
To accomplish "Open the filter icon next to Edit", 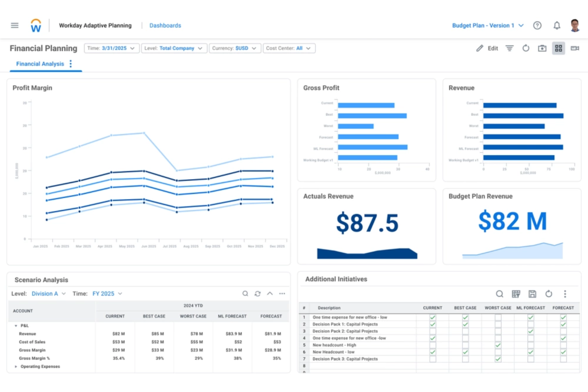I will tap(509, 48).
